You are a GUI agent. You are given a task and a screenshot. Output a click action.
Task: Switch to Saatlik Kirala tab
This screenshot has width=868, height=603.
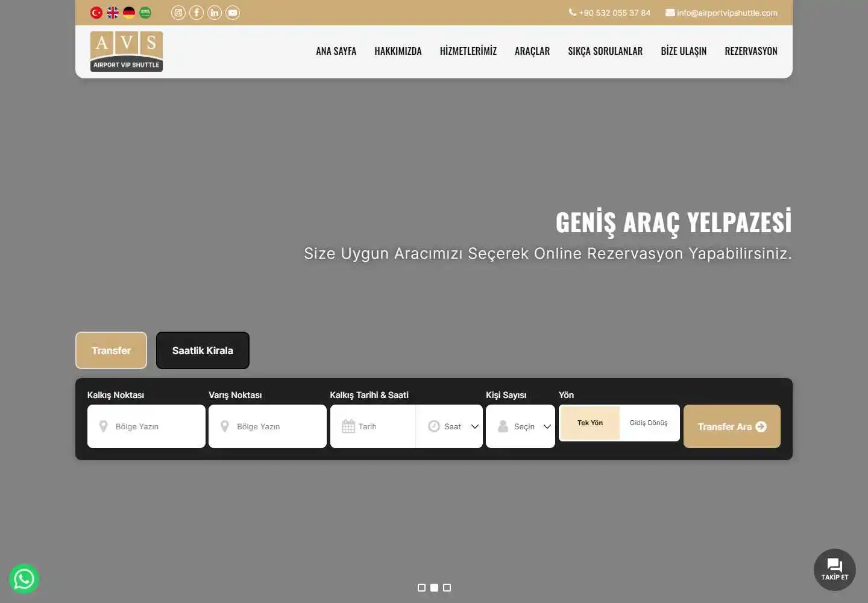tap(203, 350)
